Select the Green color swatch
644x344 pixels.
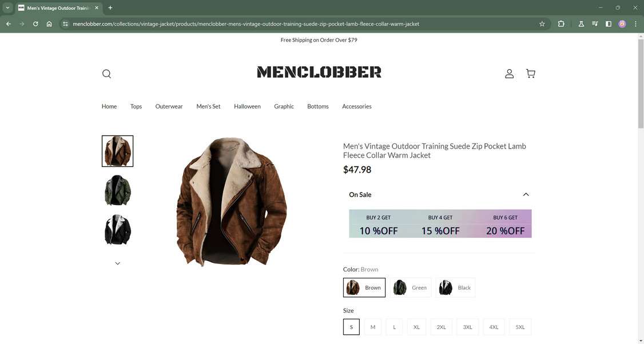pyautogui.click(x=410, y=287)
